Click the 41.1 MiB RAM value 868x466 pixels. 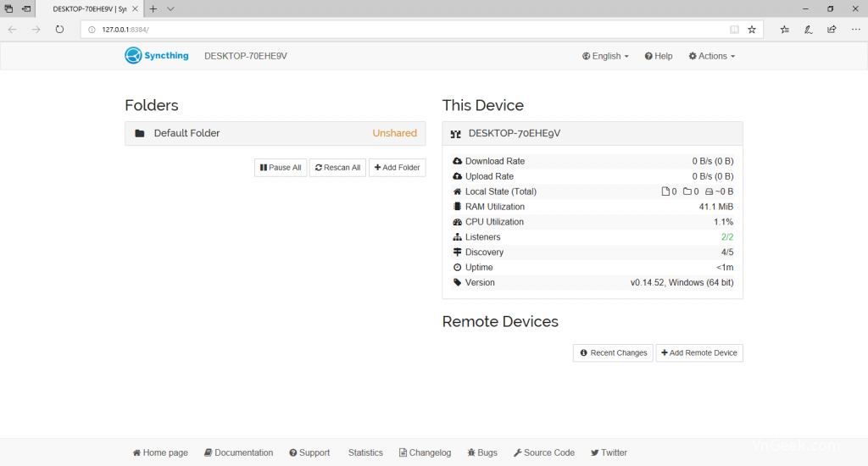[x=715, y=207]
